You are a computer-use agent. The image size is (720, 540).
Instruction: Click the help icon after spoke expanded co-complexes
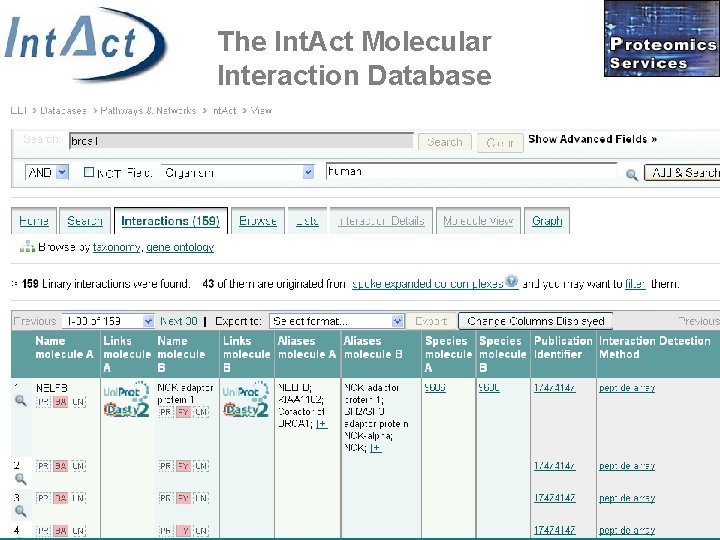click(512, 281)
